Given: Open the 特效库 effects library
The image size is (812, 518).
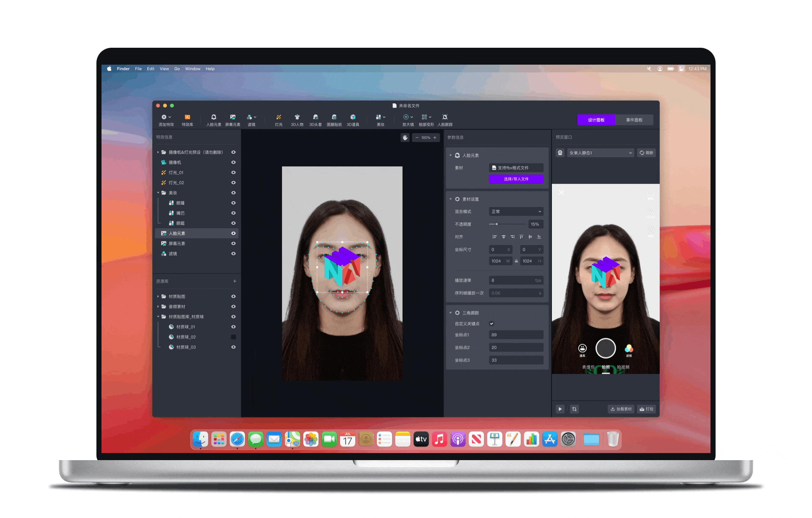Looking at the screenshot, I should click(x=187, y=118).
